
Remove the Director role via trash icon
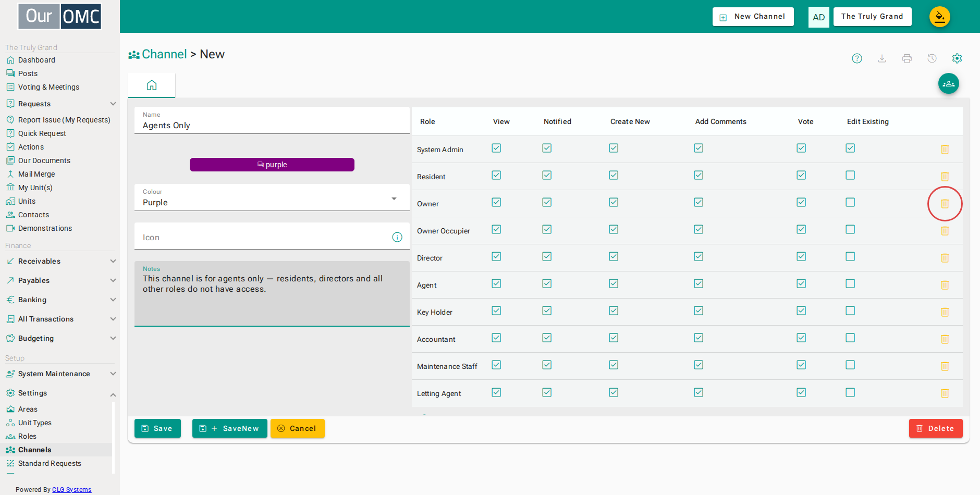tap(945, 258)
